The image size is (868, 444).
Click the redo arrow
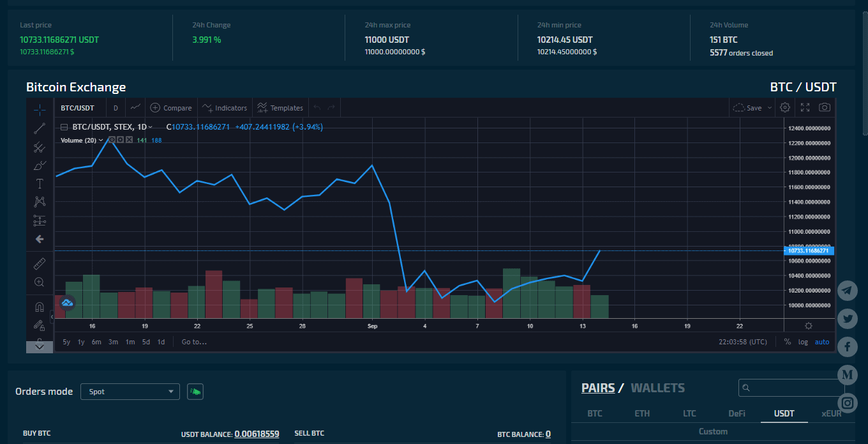[331, 108]
